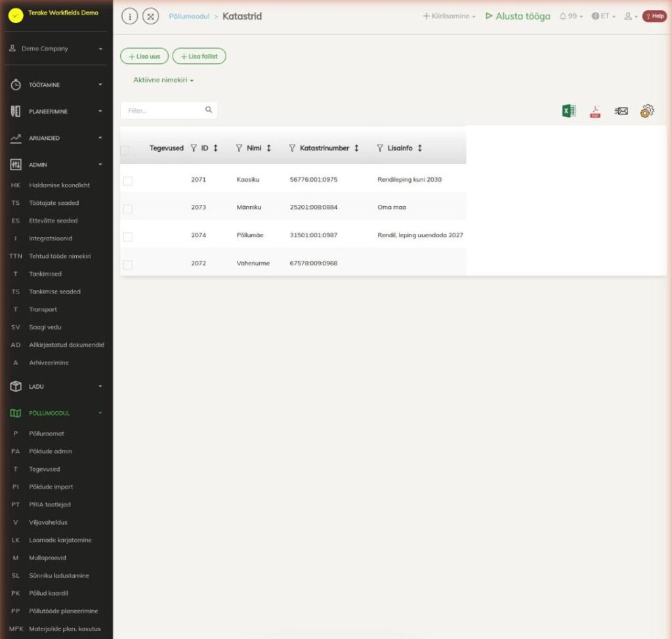The width and height of the screenshot is (672, 639).
Task: Open the red Help button
Action: [x=654, y=16]
